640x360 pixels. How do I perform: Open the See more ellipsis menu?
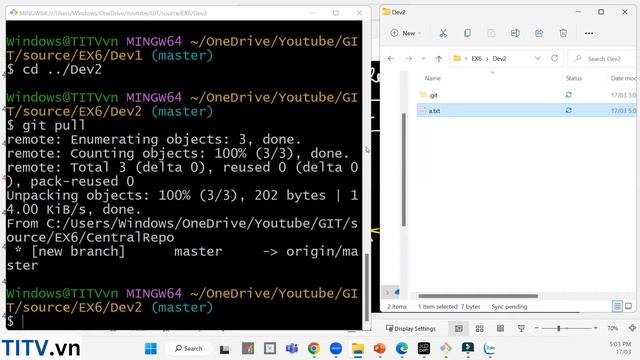tap(589, 33)
